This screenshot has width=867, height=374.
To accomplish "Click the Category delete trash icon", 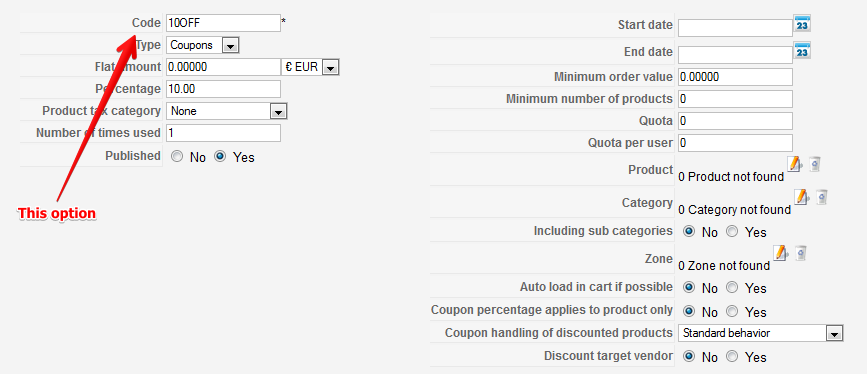I will tap(822, 196).
